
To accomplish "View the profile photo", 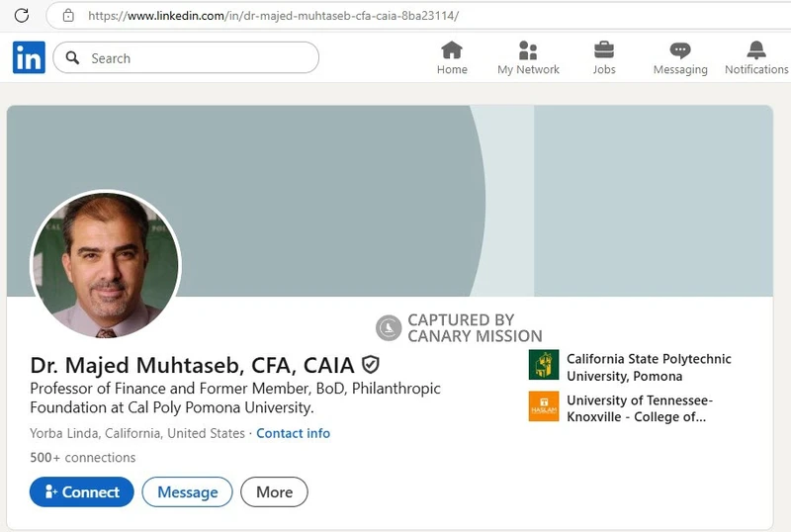I will coord(106,264).
